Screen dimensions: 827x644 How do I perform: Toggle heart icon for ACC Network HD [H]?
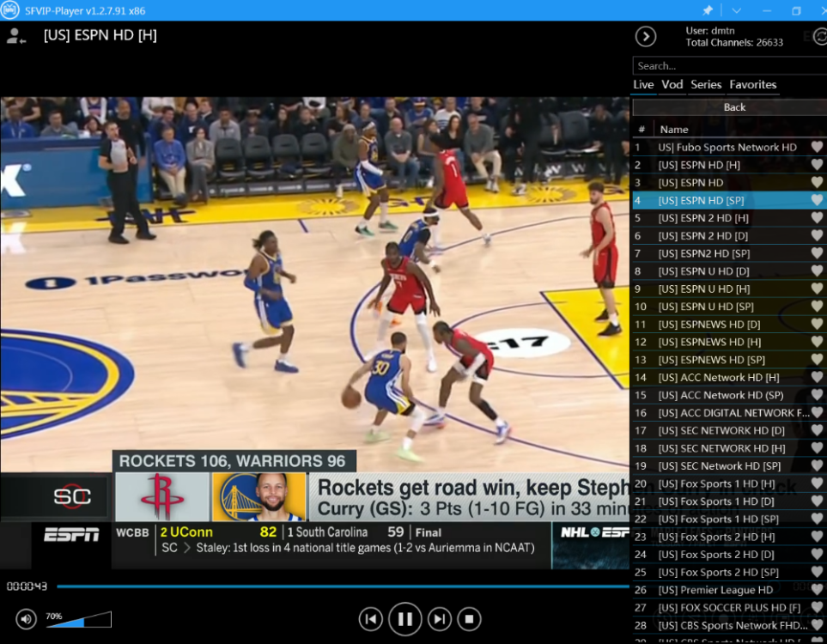tap(817, 377)
